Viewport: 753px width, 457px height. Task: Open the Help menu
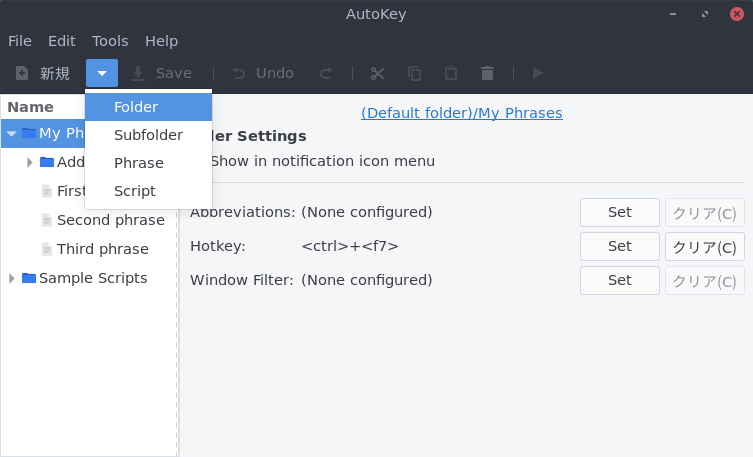point(161,41)
